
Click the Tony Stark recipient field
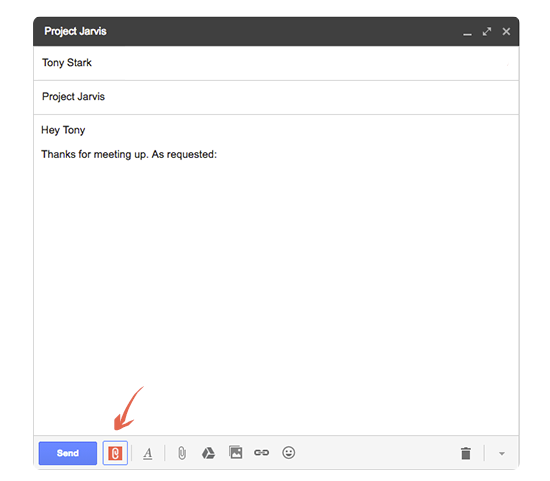[x=276, y=63]
